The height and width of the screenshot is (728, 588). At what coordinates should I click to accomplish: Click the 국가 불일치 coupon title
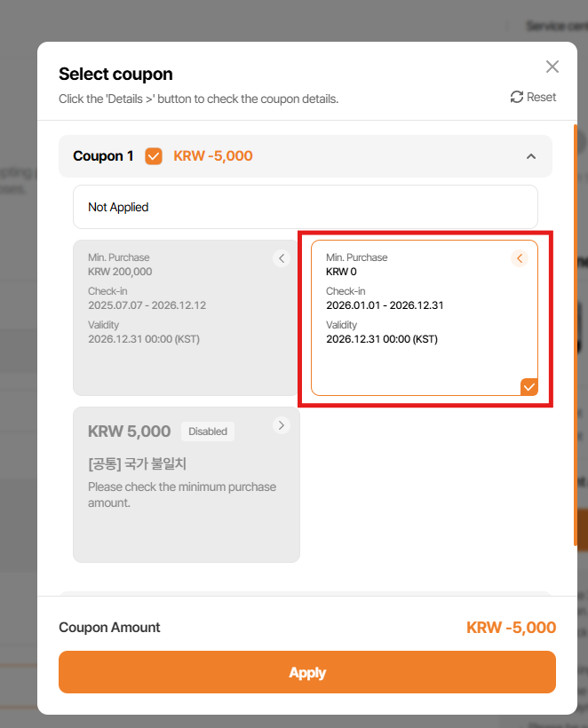coord(137,463)
